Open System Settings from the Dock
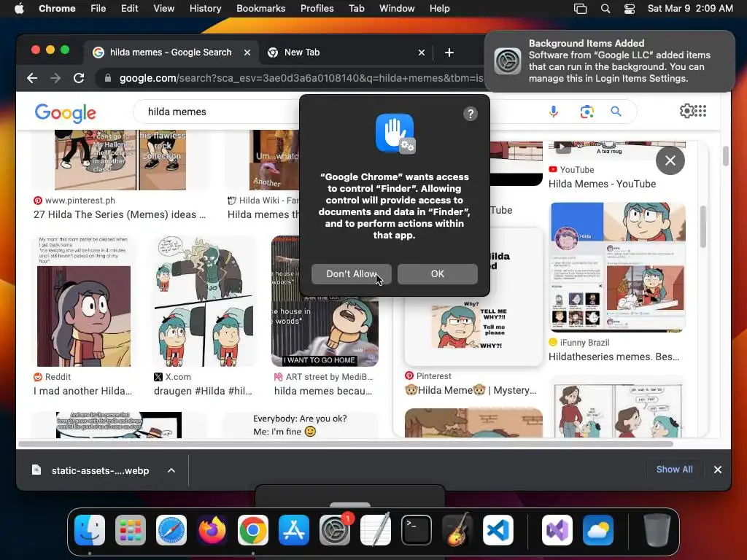The height and width of the screenshot is (560, 747). [x=334, y=530]
